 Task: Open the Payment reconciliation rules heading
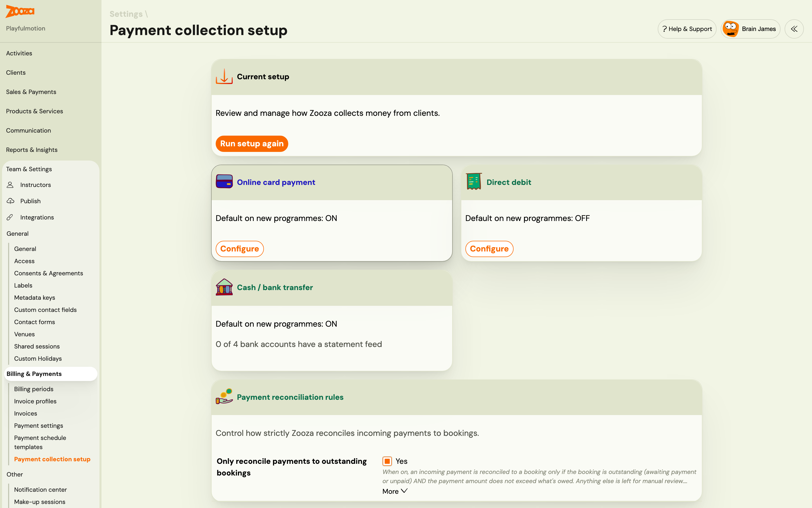coord(290,397)
